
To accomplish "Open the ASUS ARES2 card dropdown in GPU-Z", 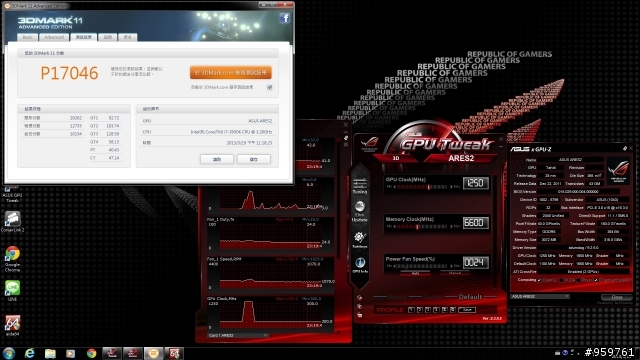I will (x=540, y=297).
